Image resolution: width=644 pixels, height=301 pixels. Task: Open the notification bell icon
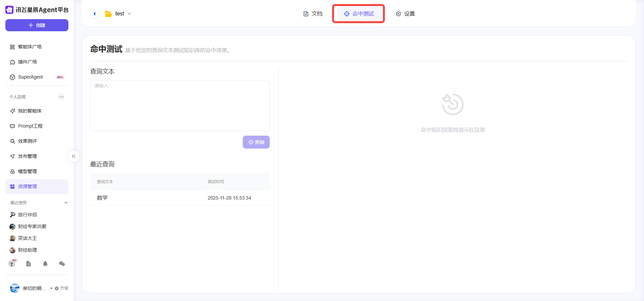(x=45, y=264)
